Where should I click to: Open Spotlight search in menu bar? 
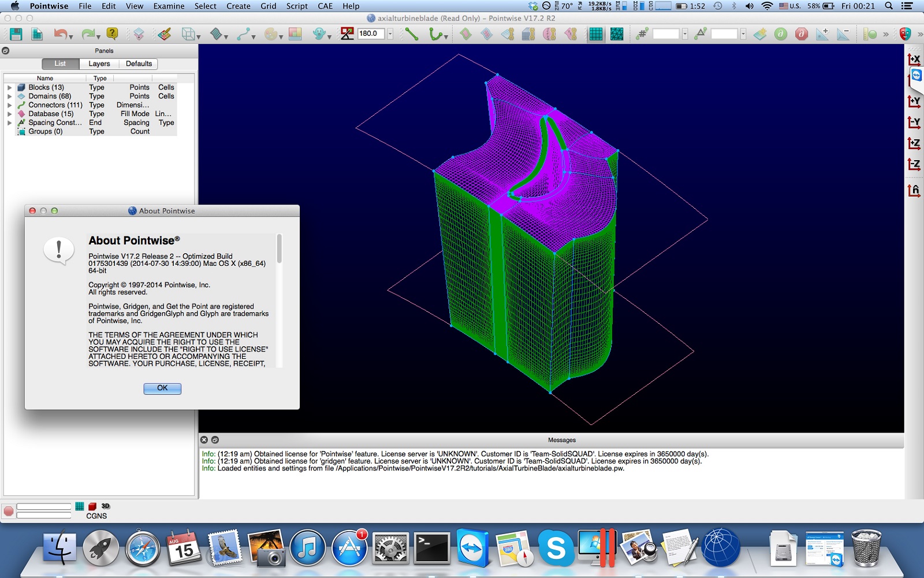point(889,6)
